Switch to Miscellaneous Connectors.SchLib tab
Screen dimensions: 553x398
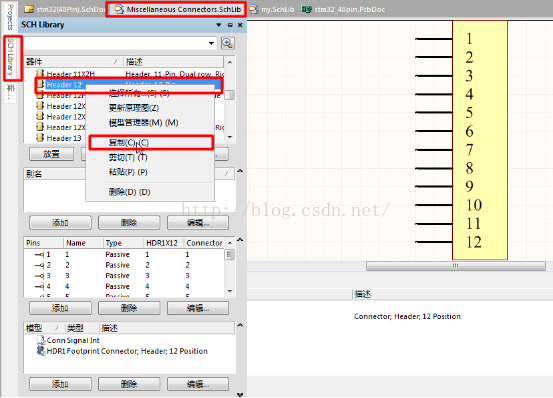[x=178, y=9]
